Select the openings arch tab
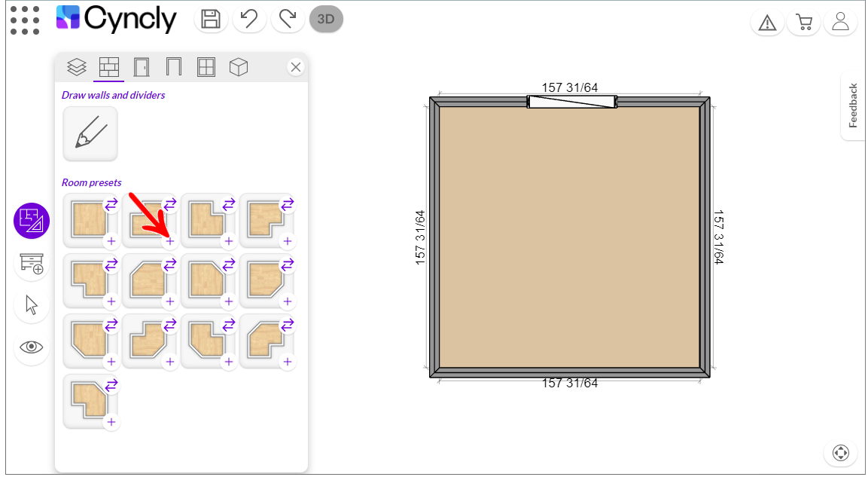Screen dimensions: 868x480 [174, 68]
